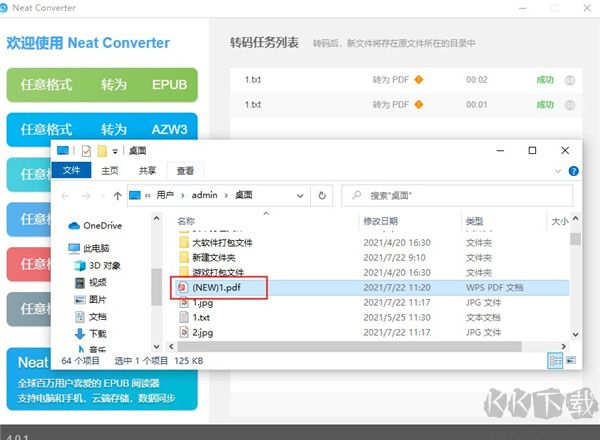Select 视频 in the navigation pane
Screen dimensions: 600x440
(x=98, y=283)
